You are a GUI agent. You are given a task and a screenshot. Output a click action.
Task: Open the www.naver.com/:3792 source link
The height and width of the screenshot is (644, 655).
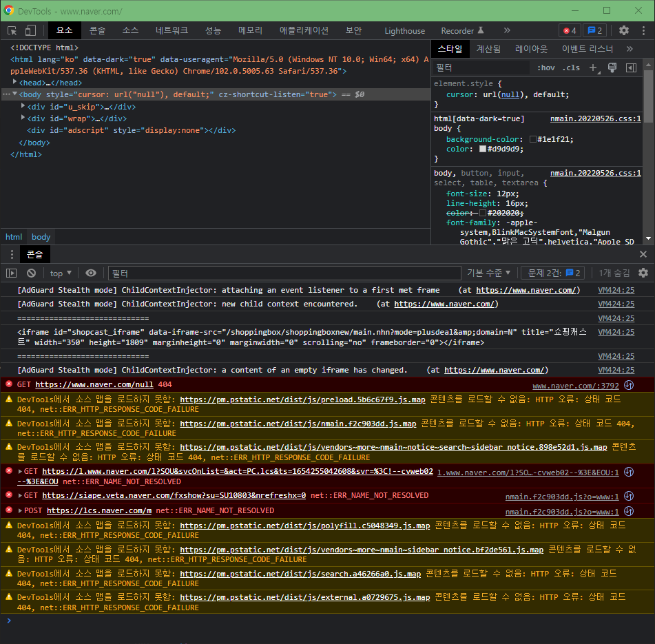(x=576, y=386)
